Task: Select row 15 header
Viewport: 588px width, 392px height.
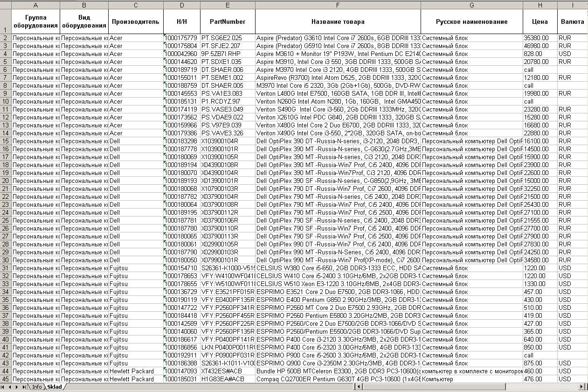Action: click(6, 141)
